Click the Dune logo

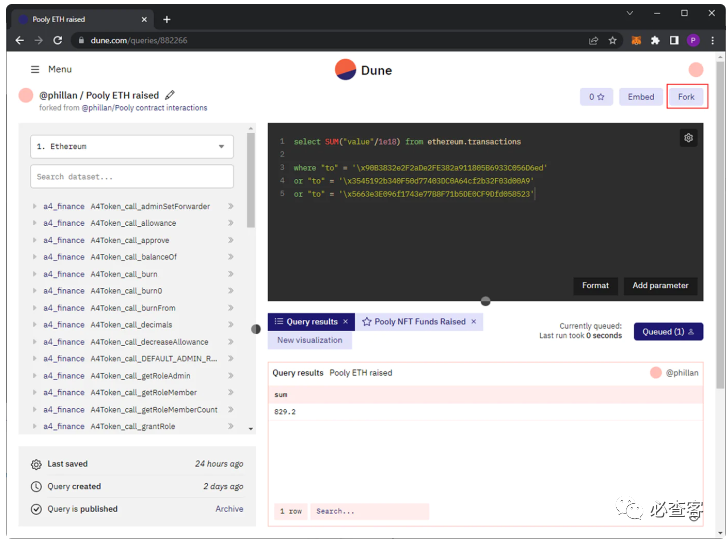coord(364,70)
